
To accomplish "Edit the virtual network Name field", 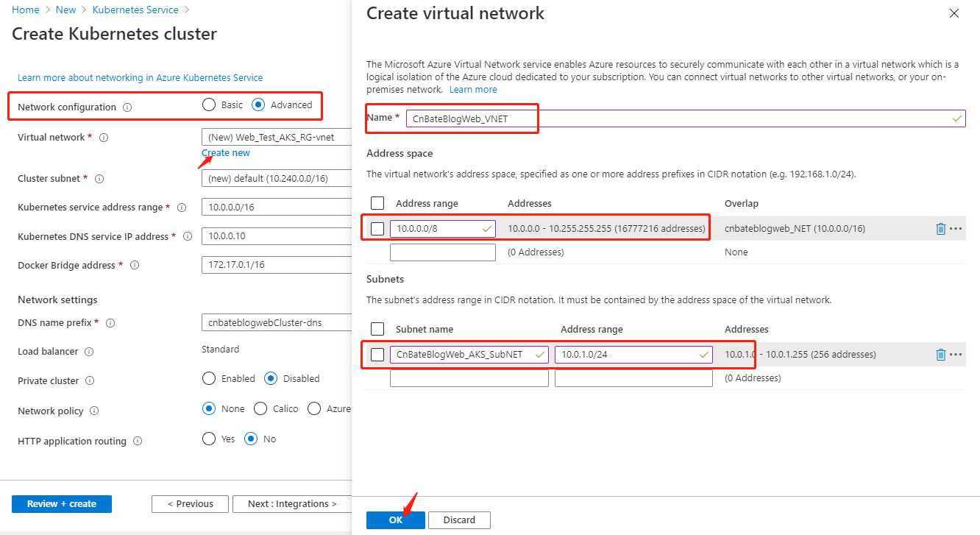I will coord(686,118).
